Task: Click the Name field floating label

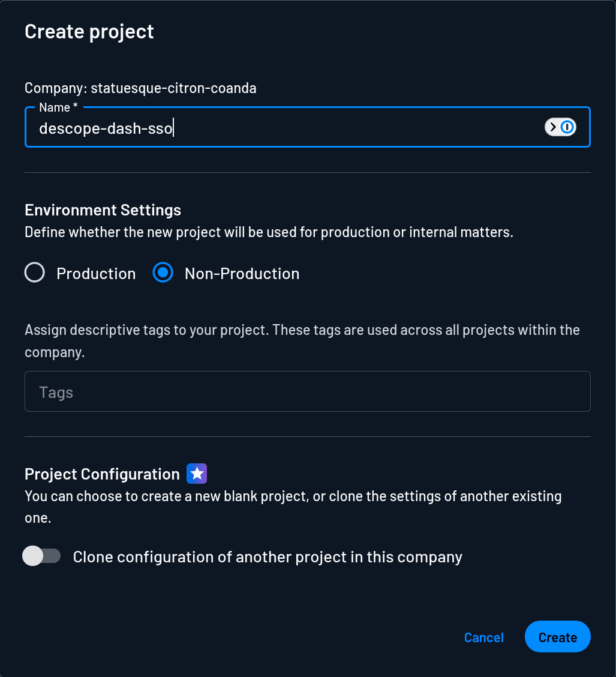Action: pos(58,107)
